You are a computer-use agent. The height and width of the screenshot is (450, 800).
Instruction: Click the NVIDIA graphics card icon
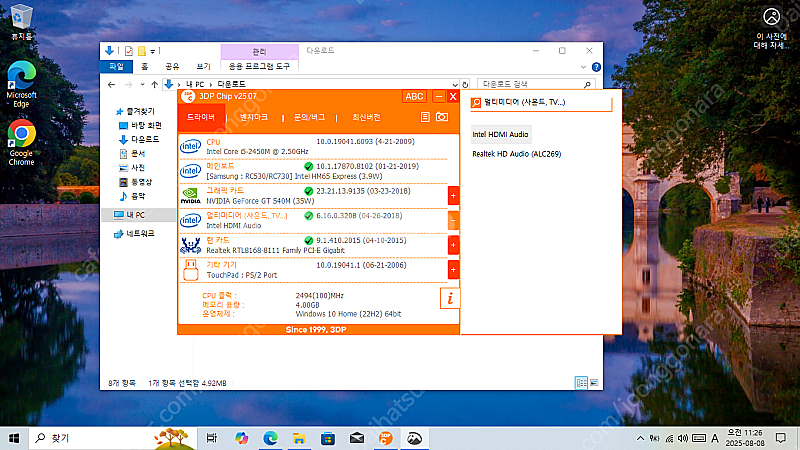pos(190,196)
